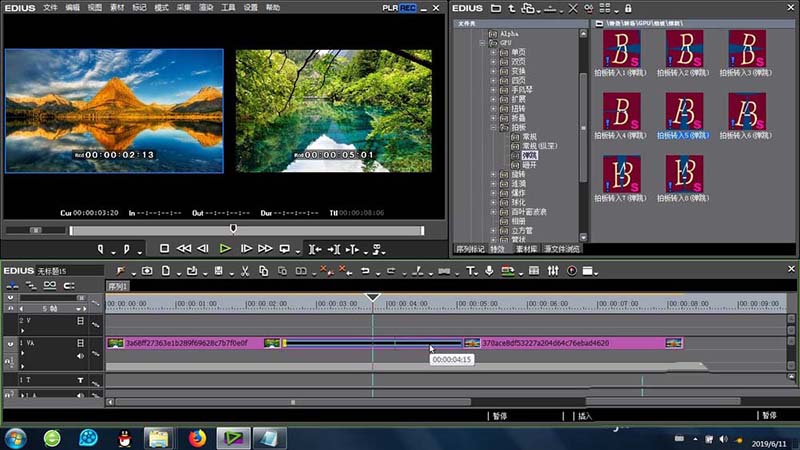This screenshot has height=450, width=800.
Task: Click the Vectorscope round icon in timeline toolbar
Action: click(x=572, y=271)
